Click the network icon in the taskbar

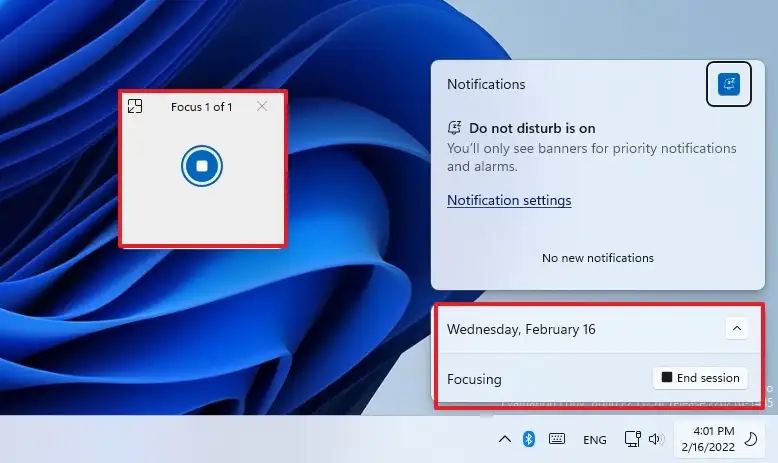coord(632,439)
